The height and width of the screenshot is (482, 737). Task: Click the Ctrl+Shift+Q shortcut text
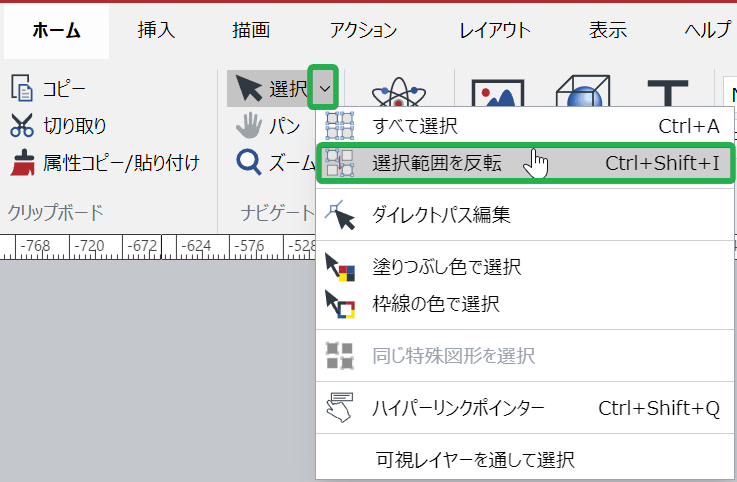659,408
